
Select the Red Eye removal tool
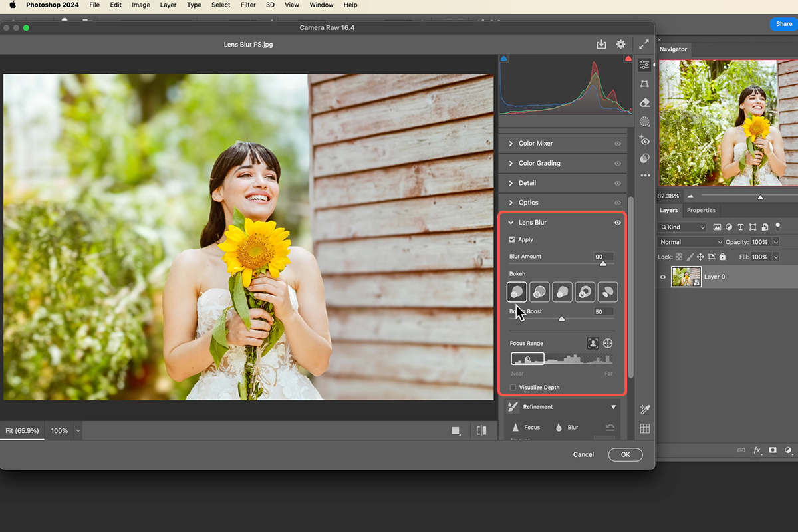point(644,140)
